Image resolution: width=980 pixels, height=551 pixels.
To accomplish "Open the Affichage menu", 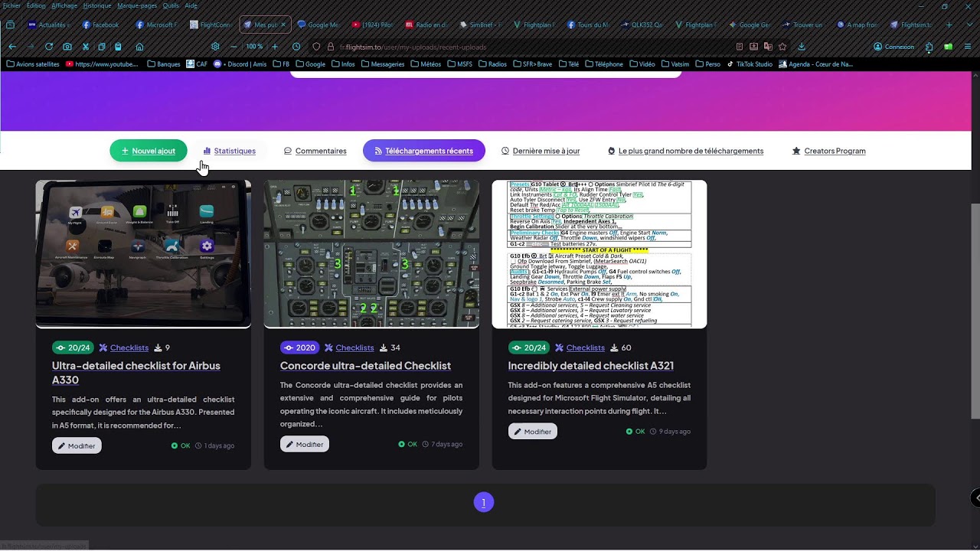I will (x=64, y=5).
